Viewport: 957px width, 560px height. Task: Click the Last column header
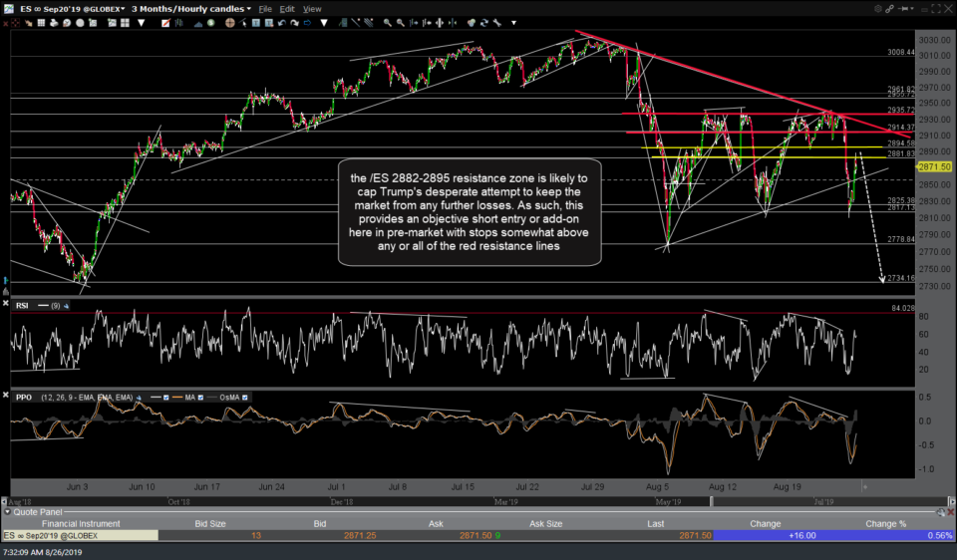pos(656,523)
